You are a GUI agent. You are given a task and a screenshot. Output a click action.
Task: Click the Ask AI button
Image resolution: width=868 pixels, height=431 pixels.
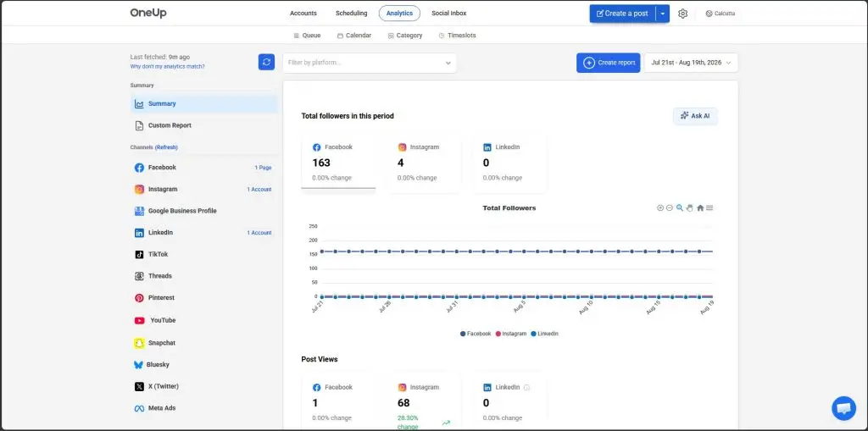(x=695, y=116)
